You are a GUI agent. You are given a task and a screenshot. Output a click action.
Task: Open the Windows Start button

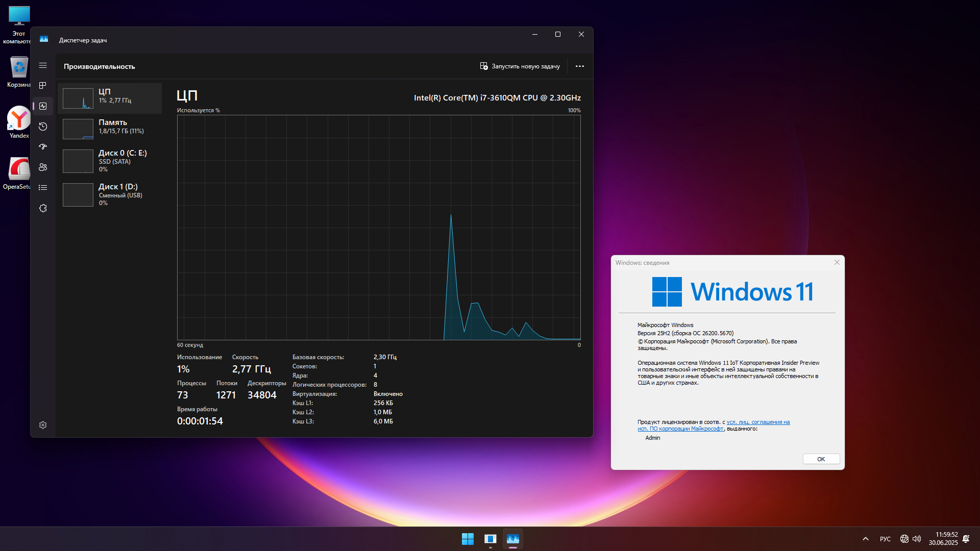468,539
